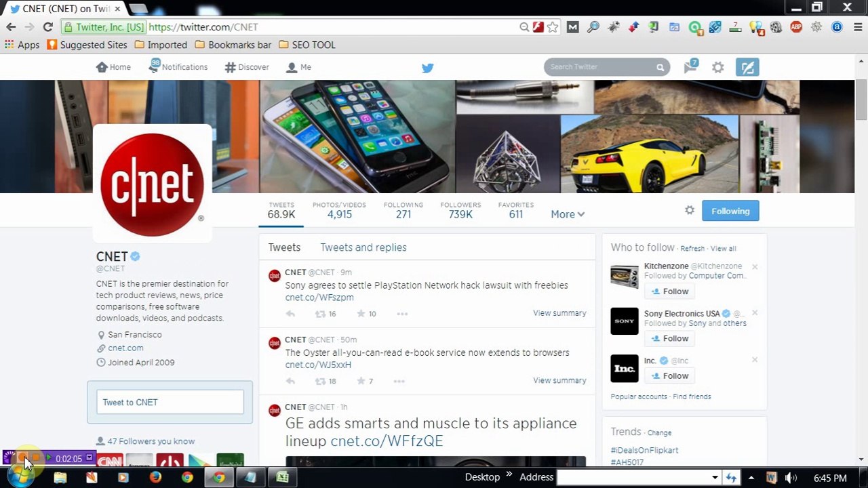
Task: Open the Bookmarks bar folder
Action: (233, 45)
